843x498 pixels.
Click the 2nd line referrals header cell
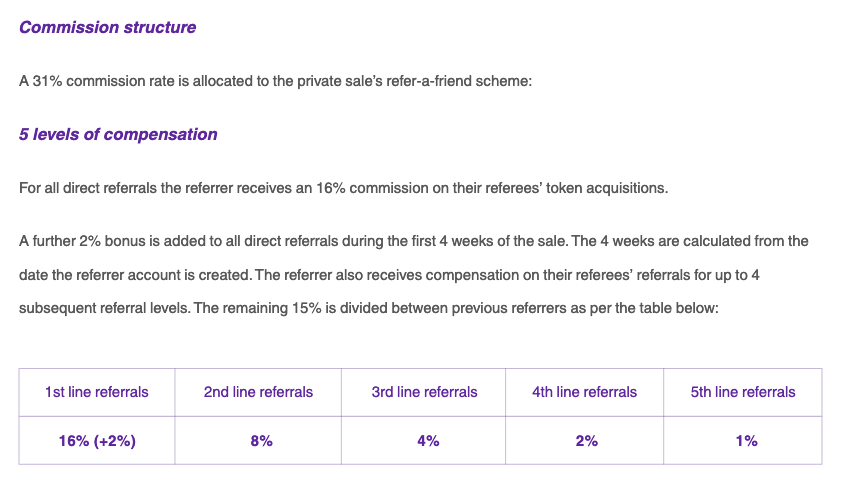(258, 392)
